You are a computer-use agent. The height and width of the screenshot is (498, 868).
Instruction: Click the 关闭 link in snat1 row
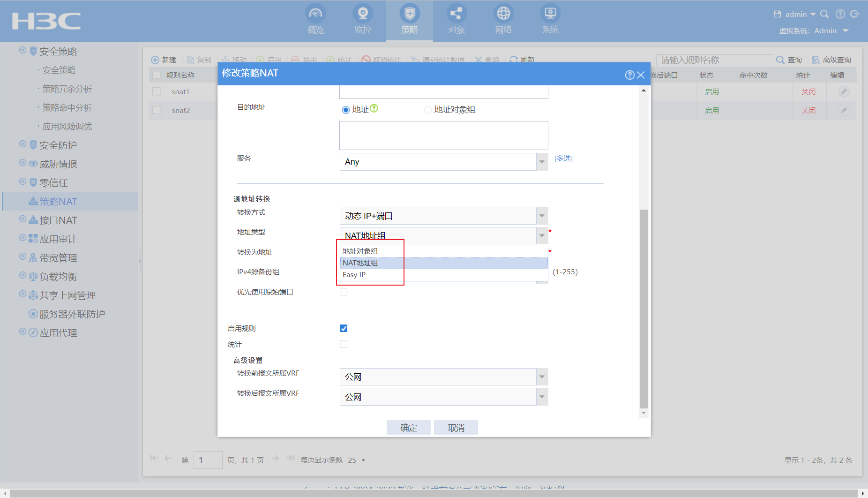(x=808, y=91)
